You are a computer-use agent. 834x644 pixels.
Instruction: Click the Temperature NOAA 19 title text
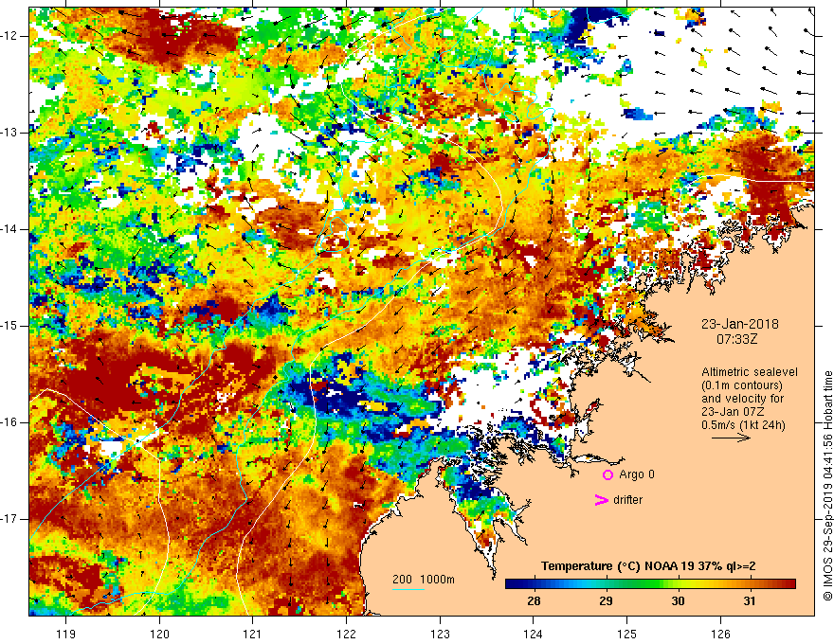(648, 566)
